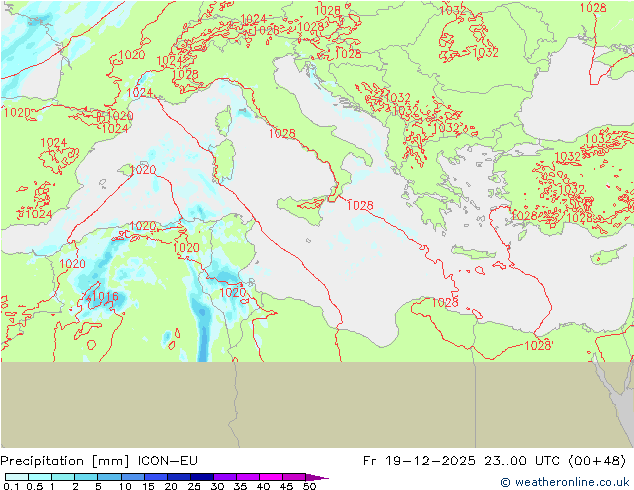
Task: Pick the legend swatch between 0.1 and 0.5
Action: pos(17,477)
